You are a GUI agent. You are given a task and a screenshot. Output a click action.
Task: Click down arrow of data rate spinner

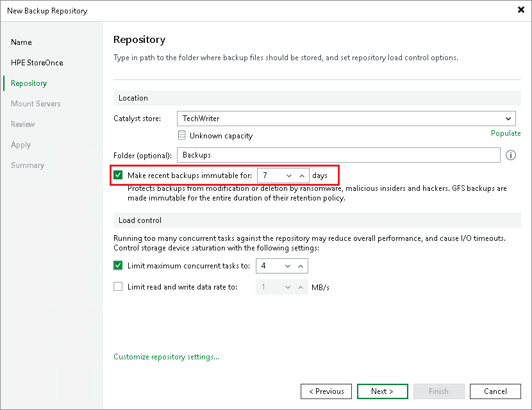point(288,287)
